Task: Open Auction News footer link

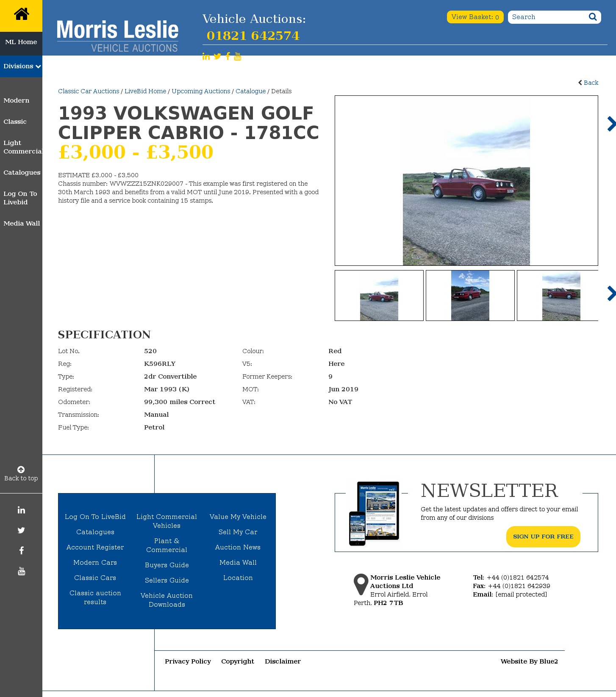Action: coord(238,547)
